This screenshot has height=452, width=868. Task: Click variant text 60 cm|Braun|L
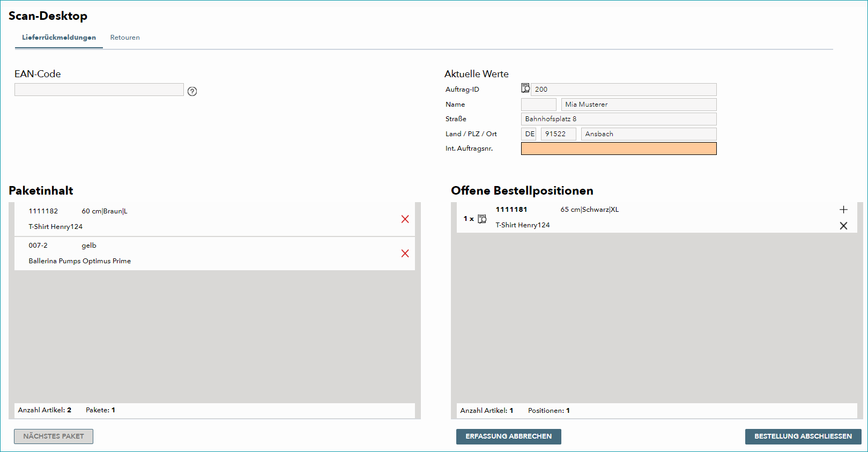click(x=105, y=211)
